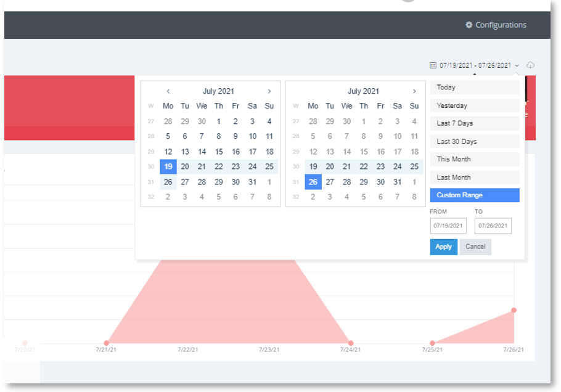Select July 19 in left calendar

pos(168,166)
